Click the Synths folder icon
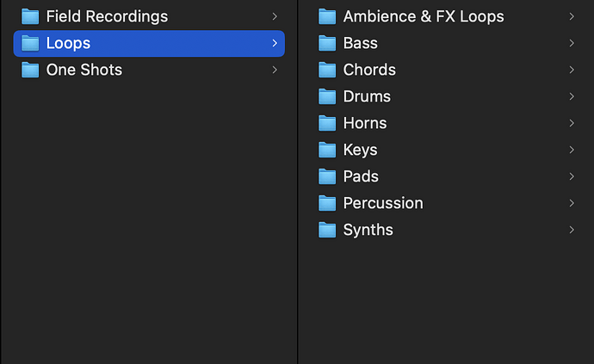The image size is (594, 364). (327, 230)
